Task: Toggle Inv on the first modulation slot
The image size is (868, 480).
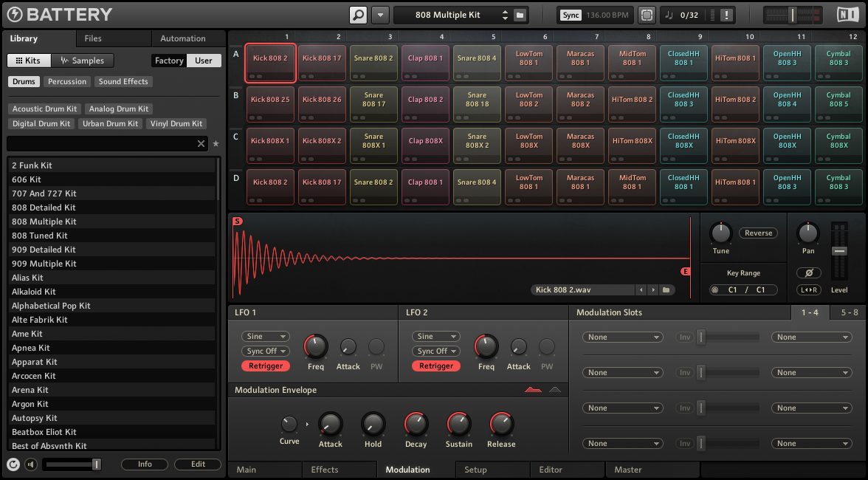Action: [x=685, y=337]
